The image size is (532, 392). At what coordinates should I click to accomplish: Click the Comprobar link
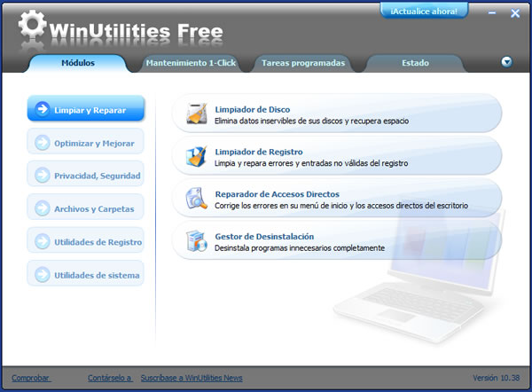[31, 378]
